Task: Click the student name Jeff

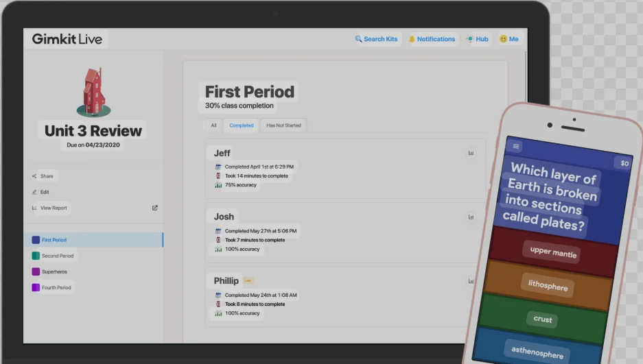Action: coord(222,153)
